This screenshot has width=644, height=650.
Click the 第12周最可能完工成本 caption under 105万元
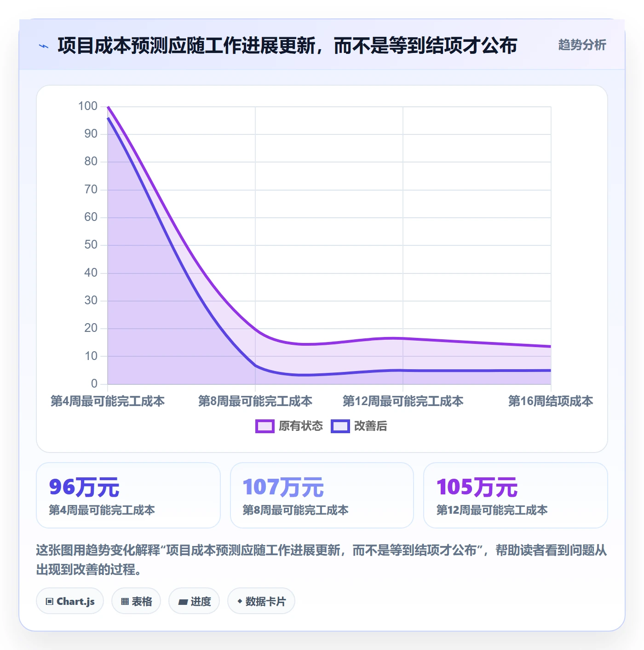492,510
